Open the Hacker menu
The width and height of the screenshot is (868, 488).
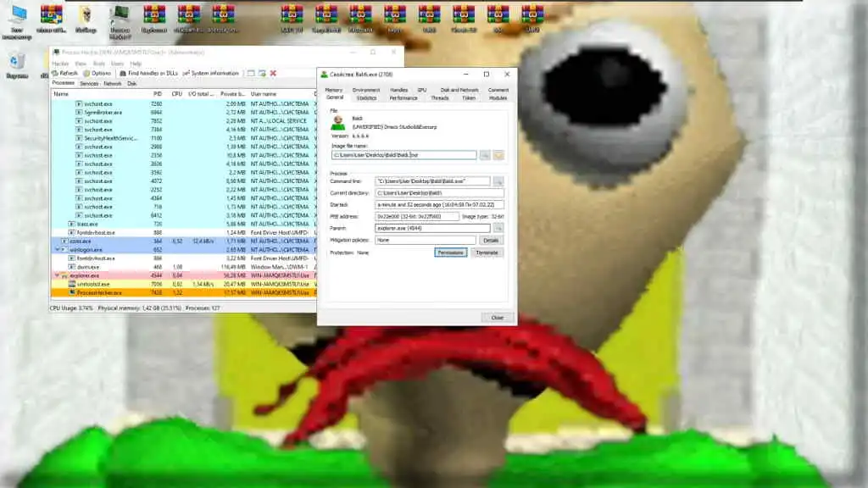click(60, 64)
